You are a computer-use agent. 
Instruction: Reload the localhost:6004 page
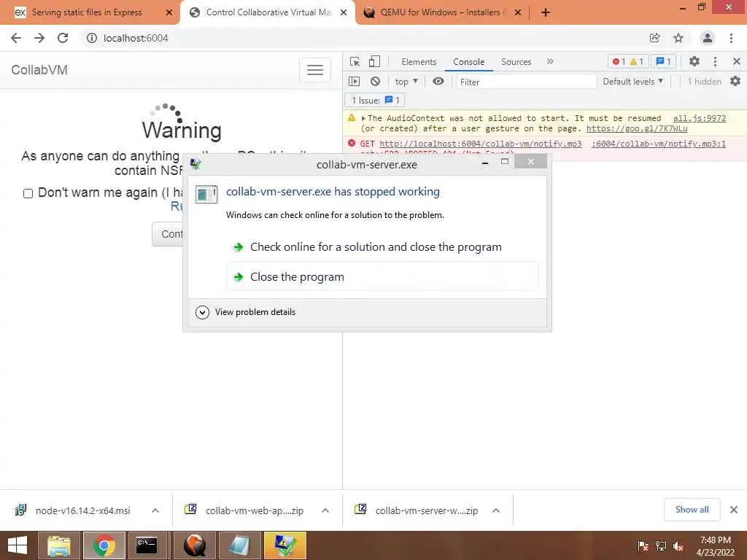coord(63,38)
